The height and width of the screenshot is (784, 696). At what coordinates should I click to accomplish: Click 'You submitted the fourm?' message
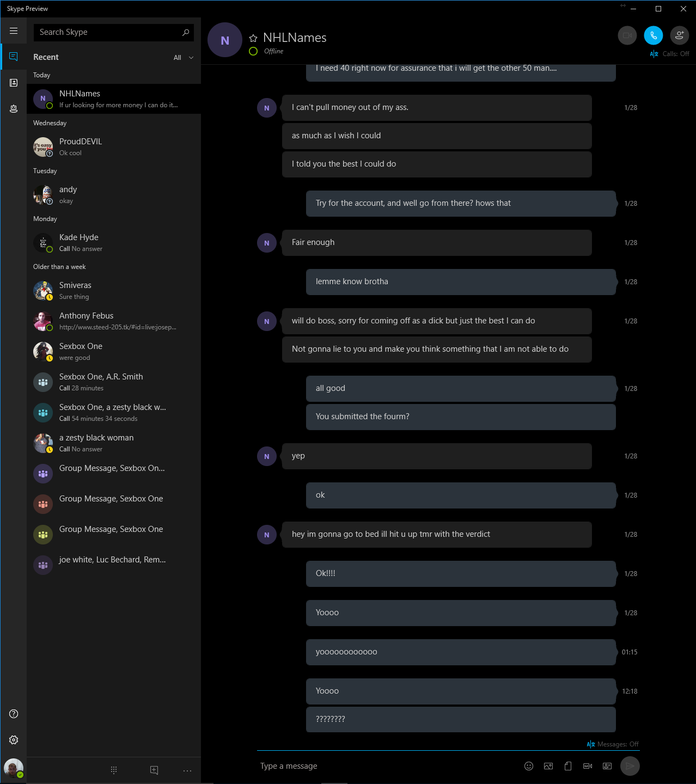[x=461, y=417]
